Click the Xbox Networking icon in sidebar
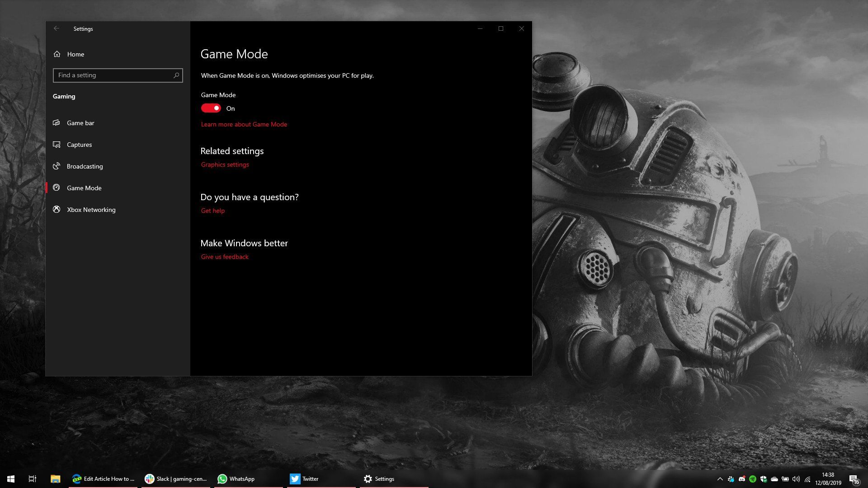Viewport: 868px width, 488px height. point(57,209)
